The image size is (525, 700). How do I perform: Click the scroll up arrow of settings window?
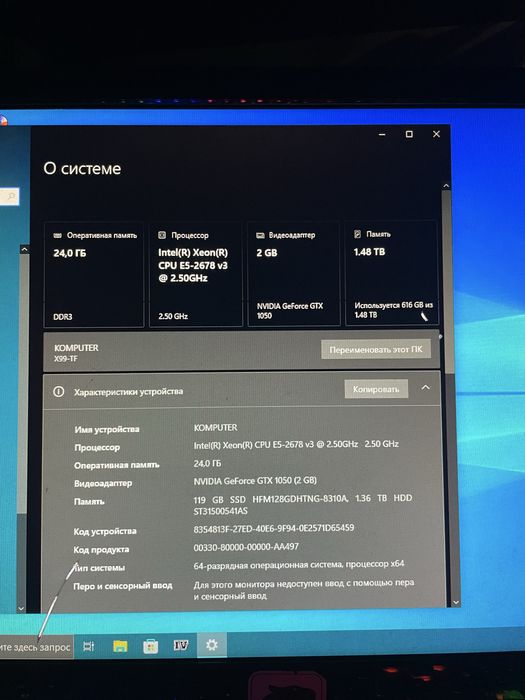pyautogui.click(x=446, y=186)
